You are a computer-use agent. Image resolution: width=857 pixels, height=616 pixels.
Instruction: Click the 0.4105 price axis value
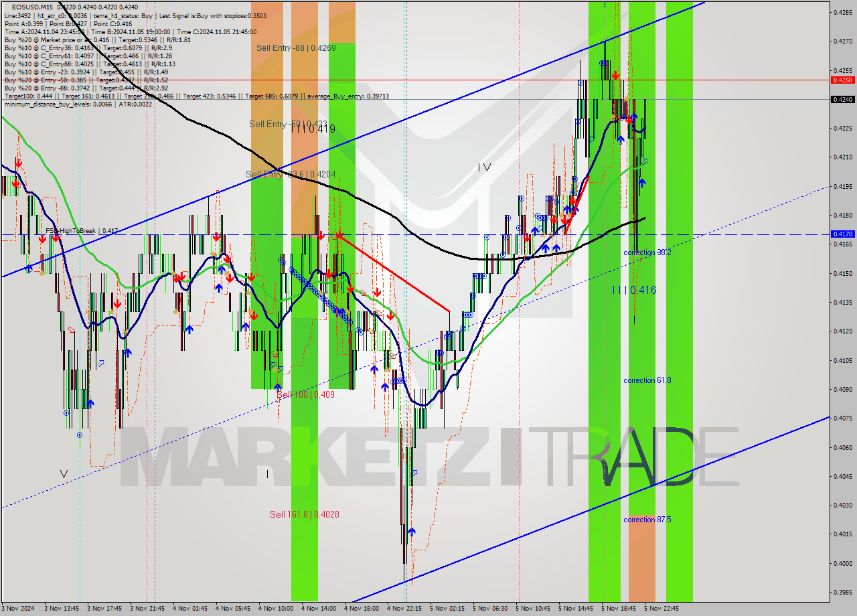tap(842, 360)
